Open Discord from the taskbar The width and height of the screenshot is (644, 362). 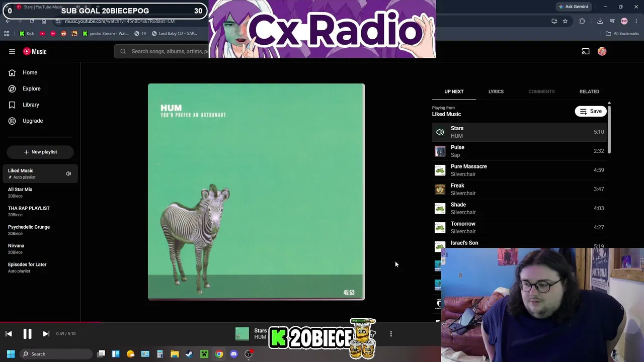pos(233,354)
